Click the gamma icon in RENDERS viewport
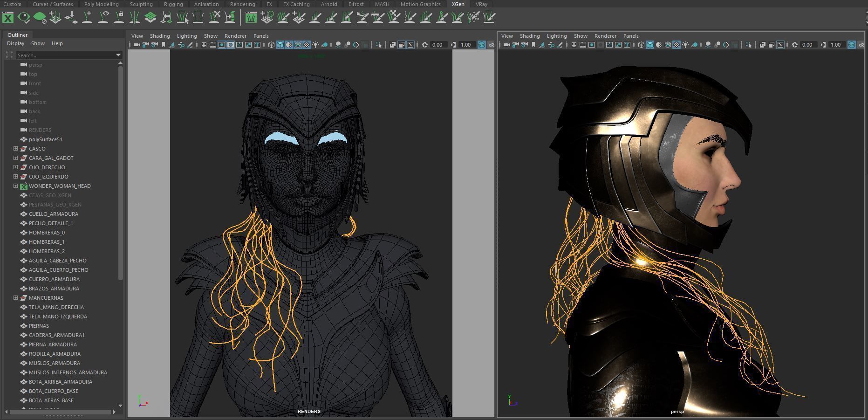Image resolution: width=868 pixels, height=420 pixels. [x=453, y=45]
